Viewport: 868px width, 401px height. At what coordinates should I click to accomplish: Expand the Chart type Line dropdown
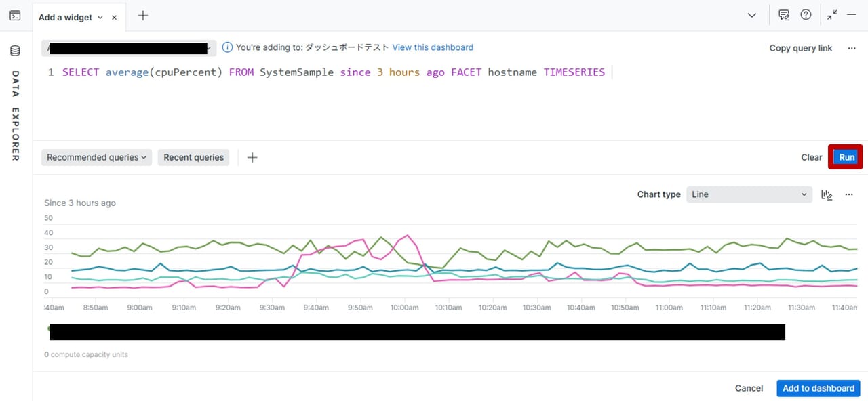[x=749, y=194]
